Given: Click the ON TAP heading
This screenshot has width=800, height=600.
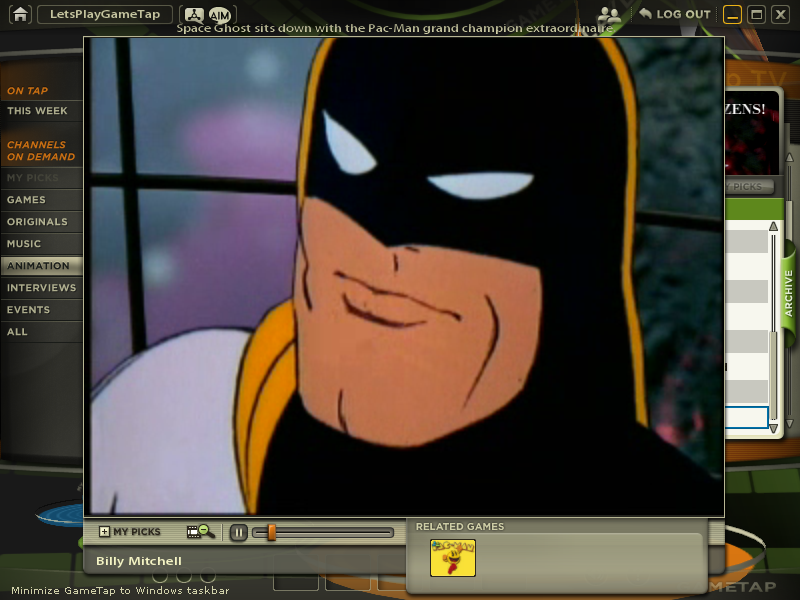Looking at the screenshot, I should (28, 91).
